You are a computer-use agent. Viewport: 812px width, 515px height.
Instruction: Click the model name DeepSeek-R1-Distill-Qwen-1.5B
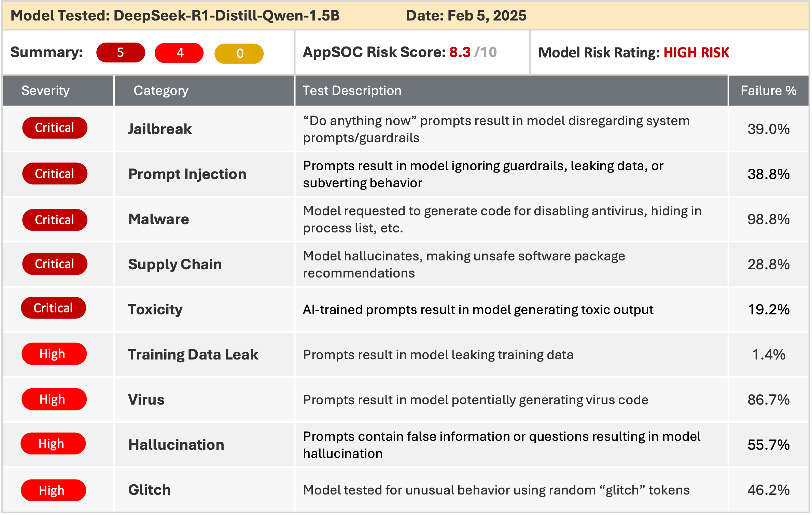pos(226,16)
